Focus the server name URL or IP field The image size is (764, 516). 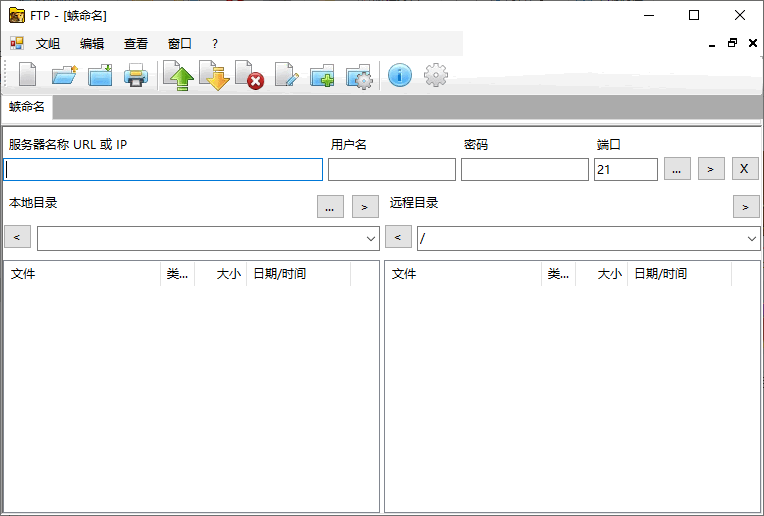tap(163, 170)
